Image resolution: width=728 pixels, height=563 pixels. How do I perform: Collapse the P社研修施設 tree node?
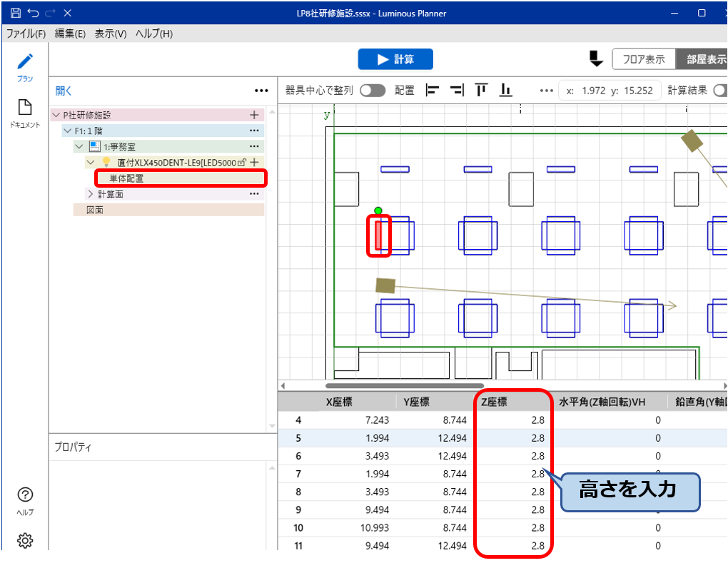point(56,115)
